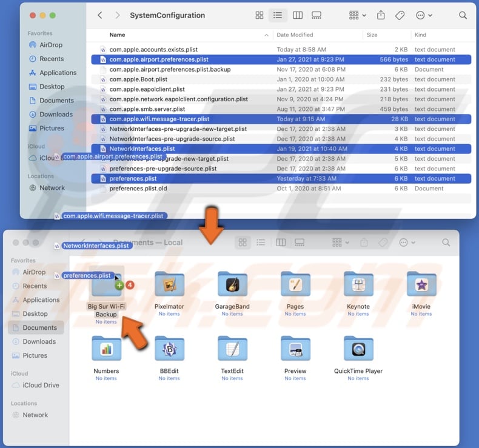
Task: Select preferences-pre-upgrade-source.plist file
Action: [x=281, y=169]
